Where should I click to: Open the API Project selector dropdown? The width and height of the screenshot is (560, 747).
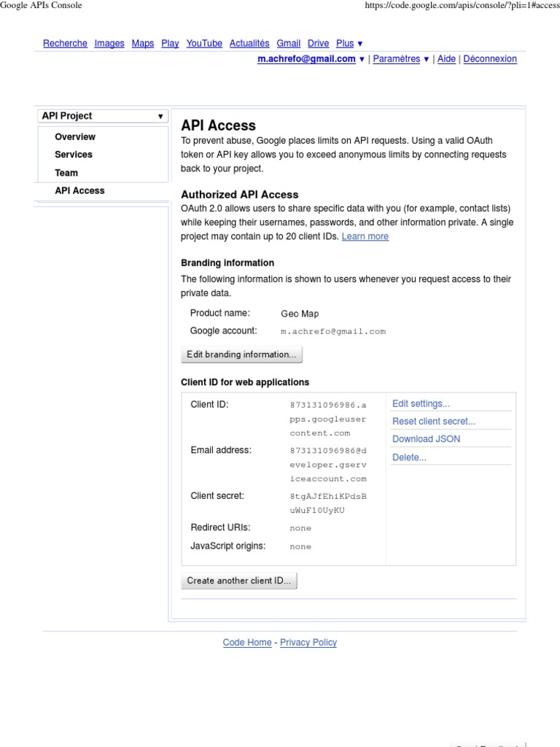[x=103, y=116]
